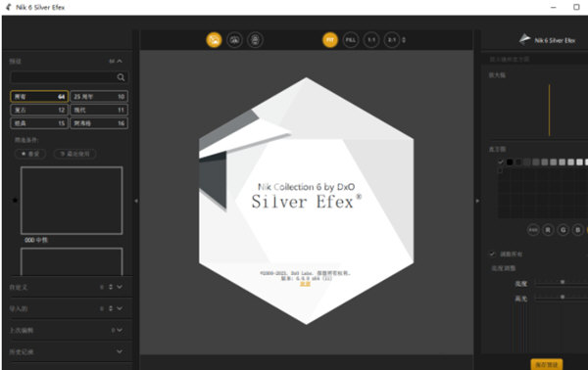
Task: Toggle the checkbox beside the tone swatches
Action: 501,162
